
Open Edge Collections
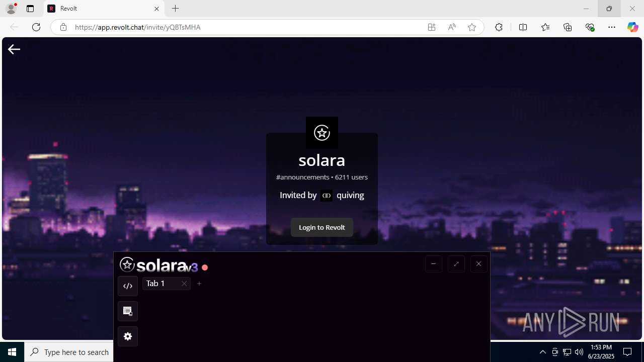[568, 27]
